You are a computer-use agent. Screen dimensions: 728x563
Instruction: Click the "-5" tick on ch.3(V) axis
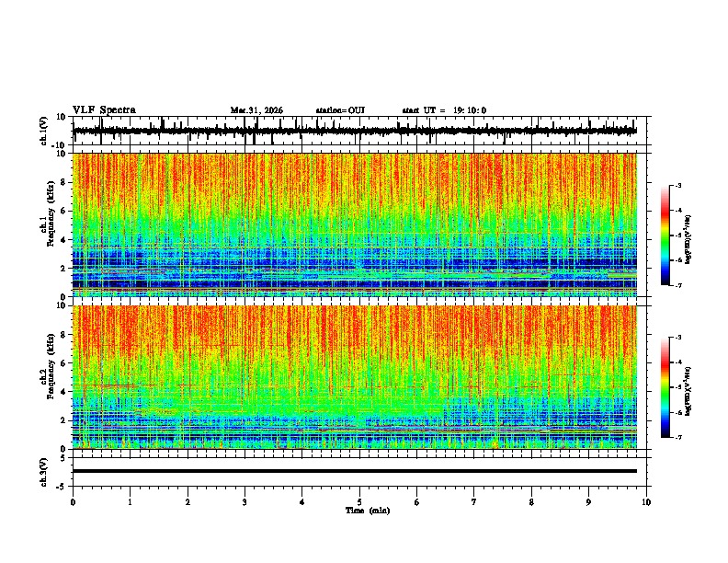(x=61, y=487)
